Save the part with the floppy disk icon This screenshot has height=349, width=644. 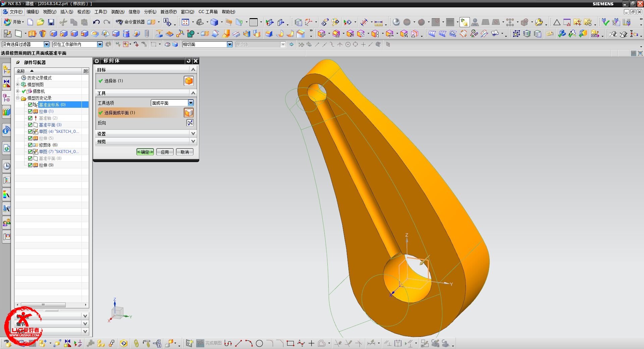point(51,22)
